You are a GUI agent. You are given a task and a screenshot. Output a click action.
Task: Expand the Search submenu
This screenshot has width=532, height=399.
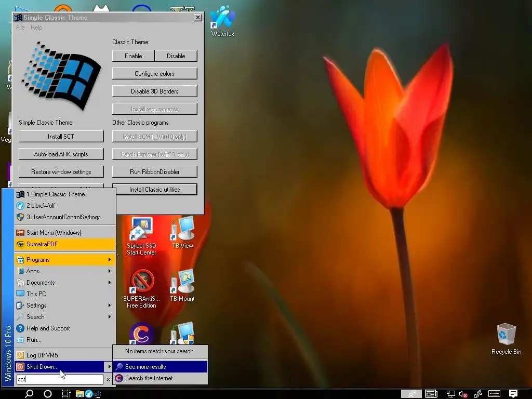[65, 317]
